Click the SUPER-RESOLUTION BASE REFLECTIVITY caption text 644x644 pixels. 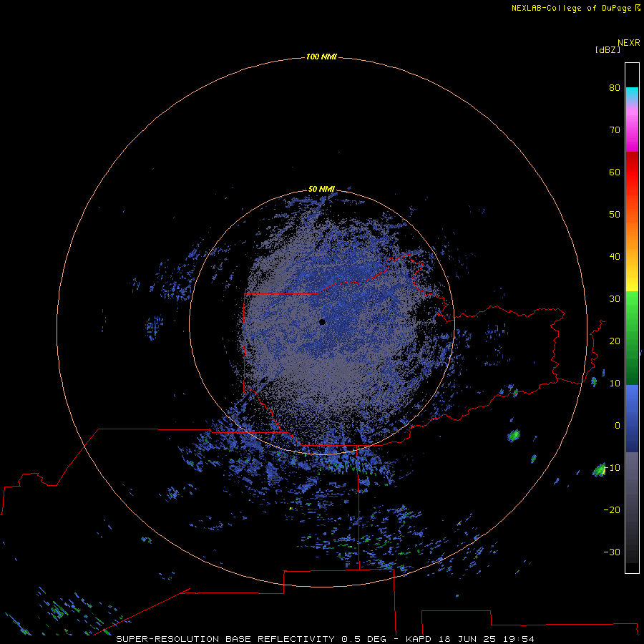[x=225, y=639]
